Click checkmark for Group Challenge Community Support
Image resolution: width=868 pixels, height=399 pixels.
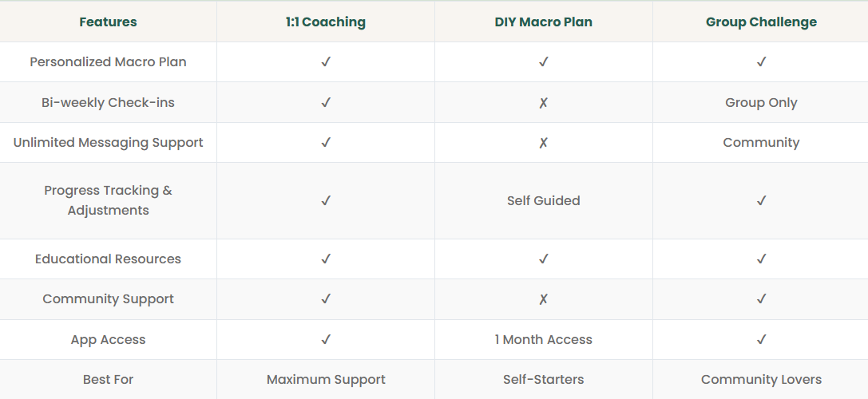761,299
